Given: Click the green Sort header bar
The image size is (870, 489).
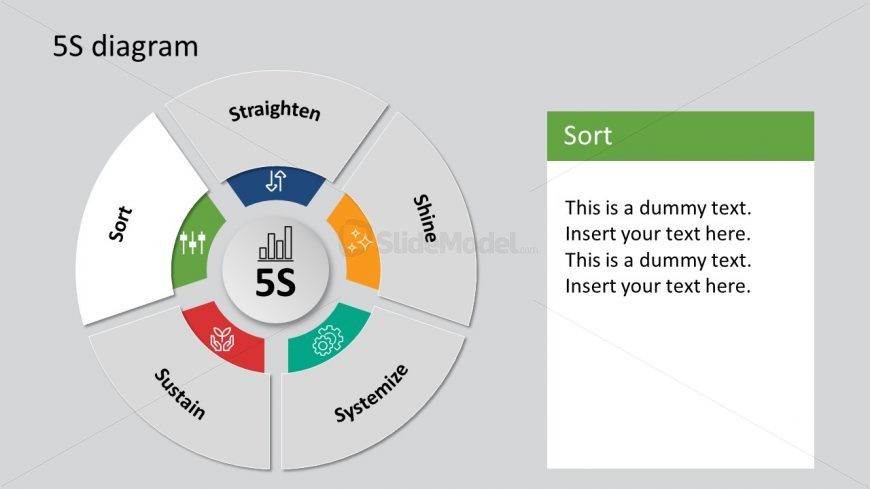Looking at the screenshot, I should pyautogui.click(x=680, y=136).
